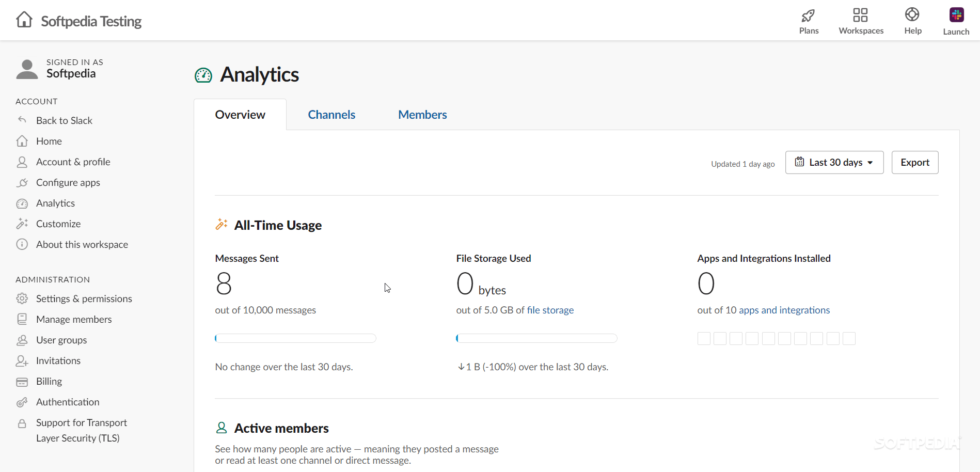The height and width of the screenshot is (472, 980).
Task: Switch to the Channels tab
Action: 331,115
